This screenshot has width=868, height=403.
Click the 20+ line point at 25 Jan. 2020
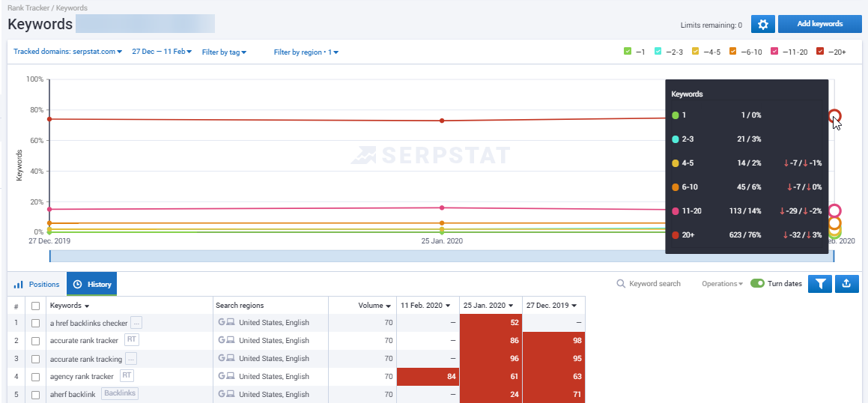coord(442,121)
